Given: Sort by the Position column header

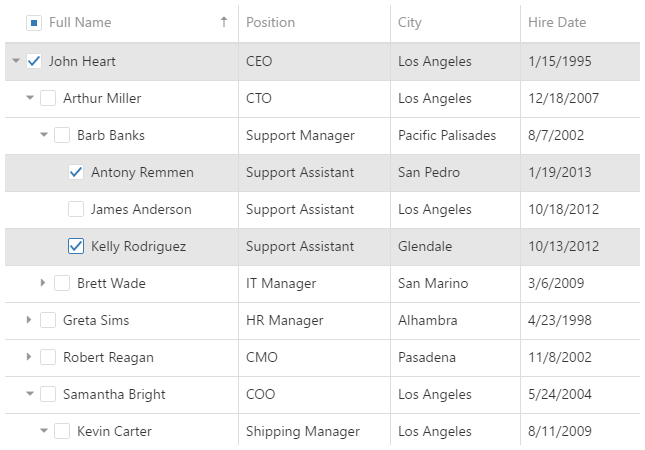Looking at the screenshot, I should point(271,22).
